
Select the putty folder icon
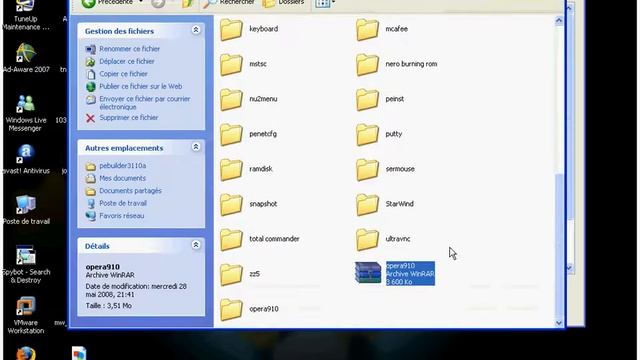pyautogui.click(x=367, y=134)
